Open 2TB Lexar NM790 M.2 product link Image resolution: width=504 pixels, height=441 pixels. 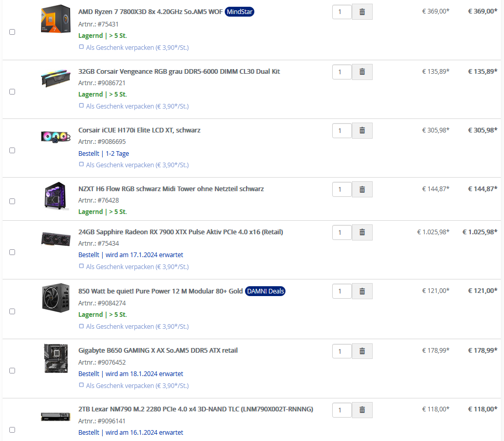[196, 409]
